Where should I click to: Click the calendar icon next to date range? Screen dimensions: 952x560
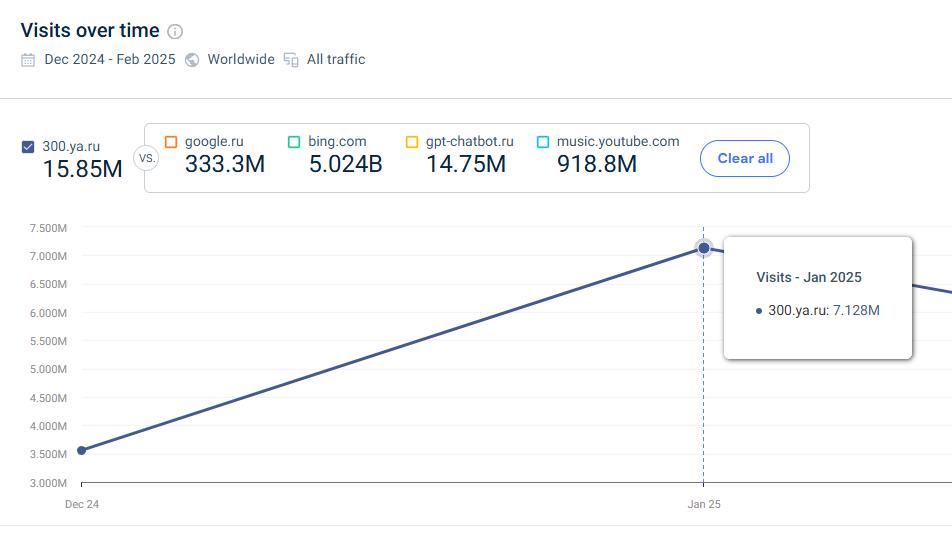pyautogui.click(x=28, y=60)
